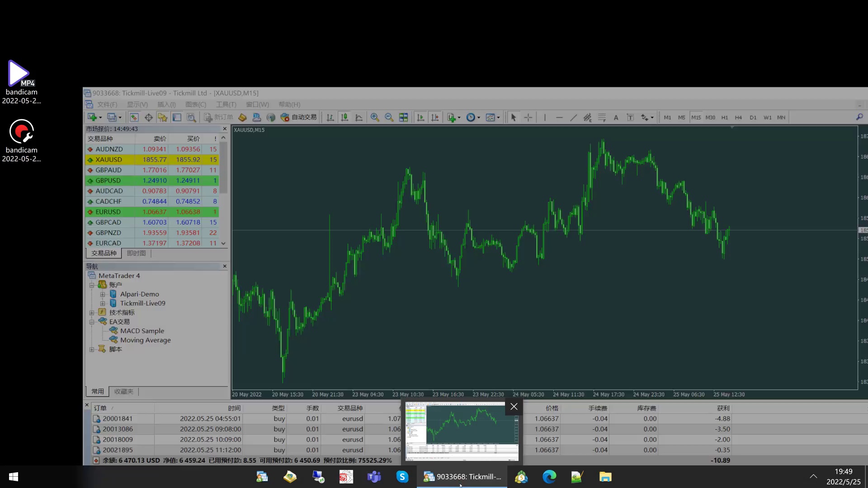This screenshot has height=488, width=868.
Task: Open Skype from the taskbar
Action: 402,477
